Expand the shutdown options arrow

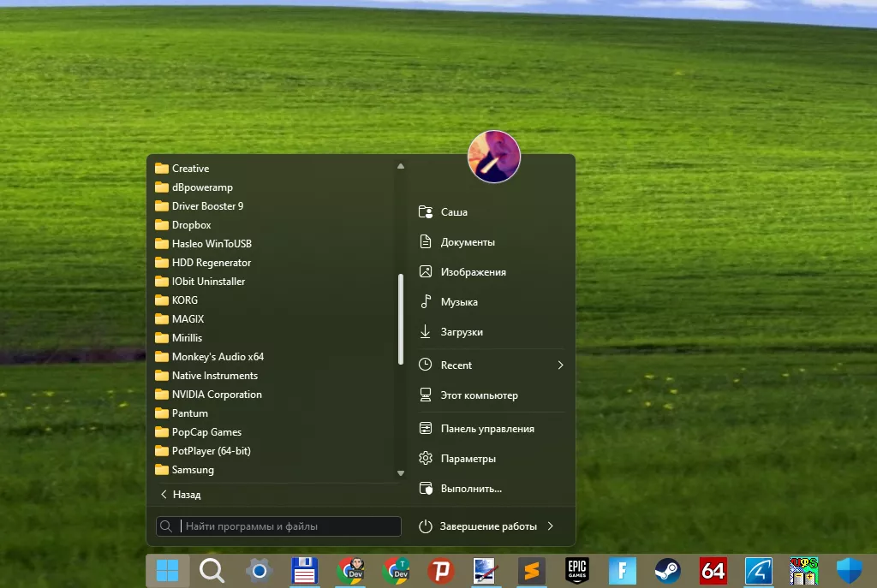550,526
